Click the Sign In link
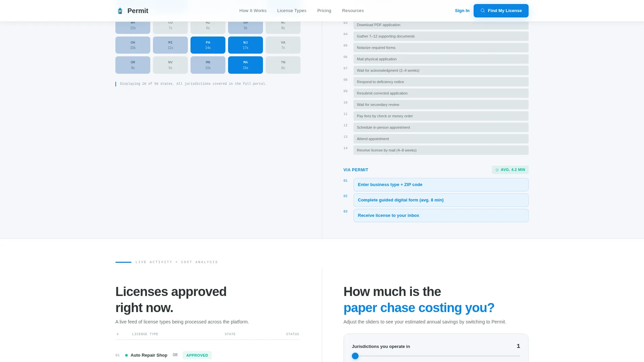 (x=462, y=11)
